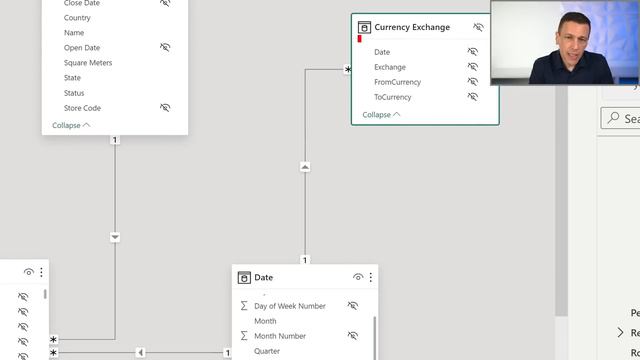Select the Month Number field

(x=280, y=336)
